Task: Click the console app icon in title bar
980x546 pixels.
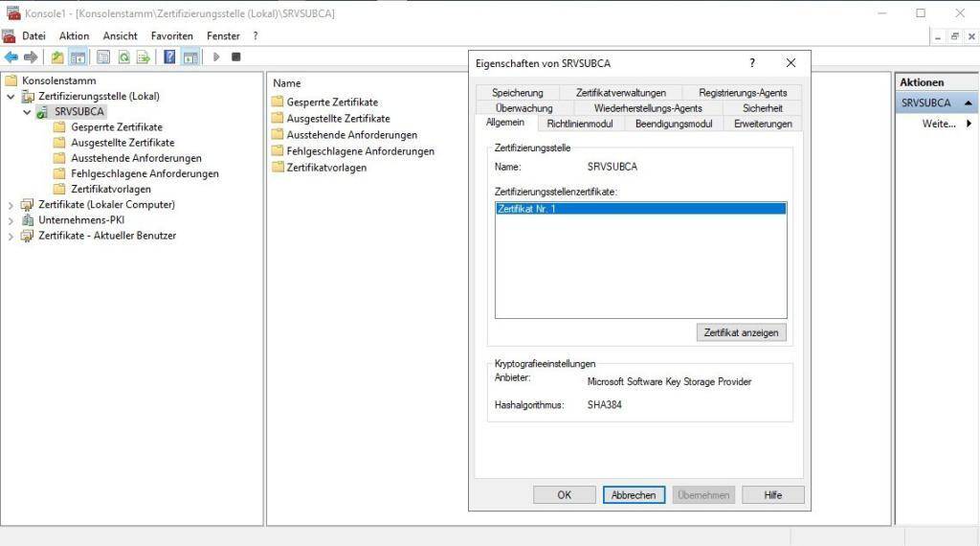Action: [x=13, y=13]
